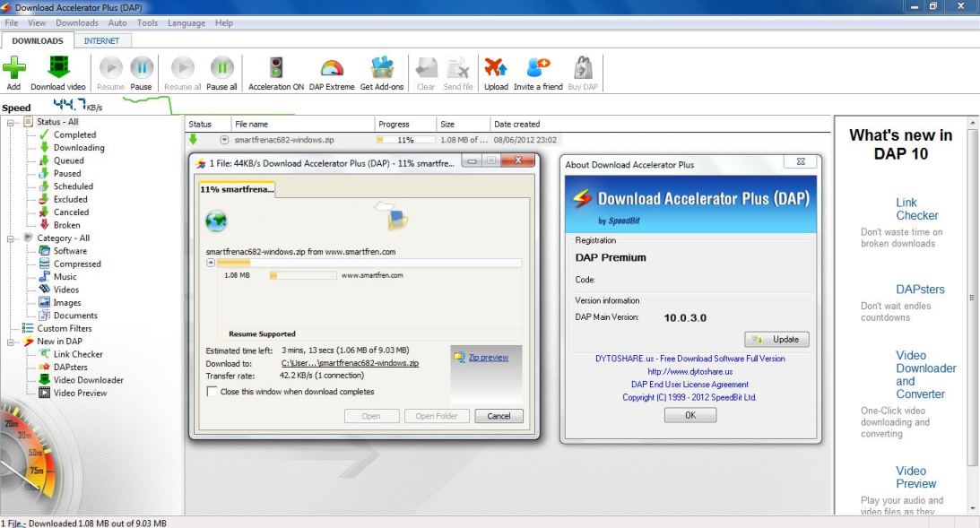This screenshot has width=980, height=528.
Task: Click the What's new panel scrollbar
Action: (x=973, y=298)
